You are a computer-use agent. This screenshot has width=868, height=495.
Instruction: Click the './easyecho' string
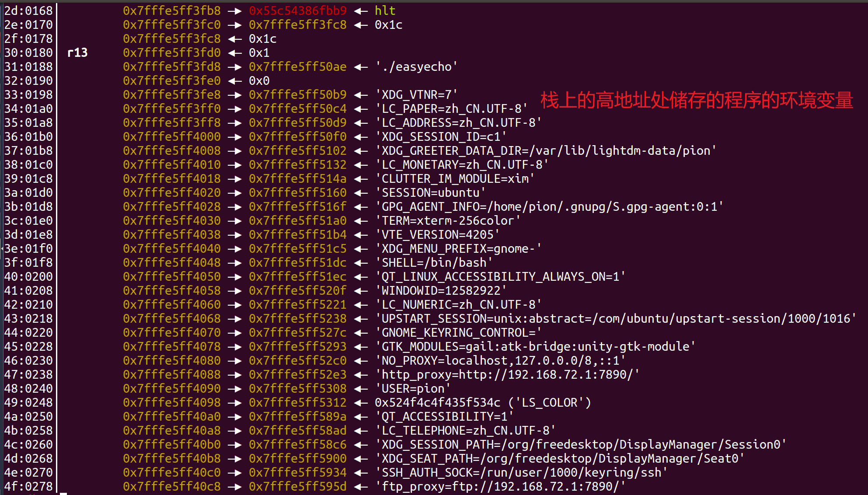click(416, 67)
